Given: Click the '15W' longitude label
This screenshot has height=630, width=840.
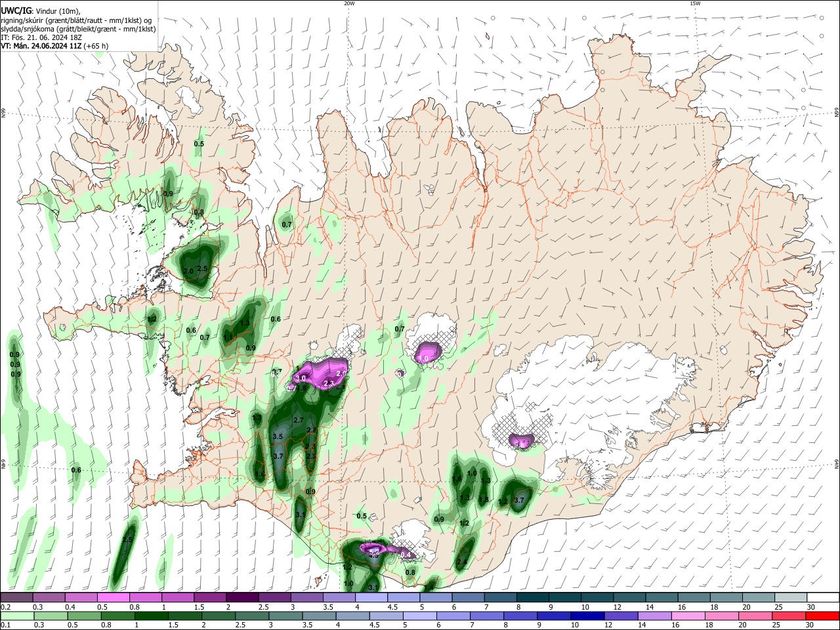Looking at the screenshot, I should coord(695,3).
